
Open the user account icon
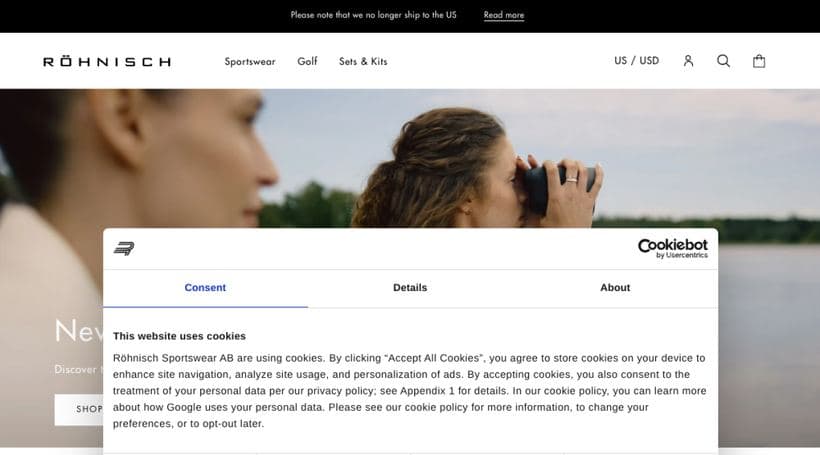[688, 61]
